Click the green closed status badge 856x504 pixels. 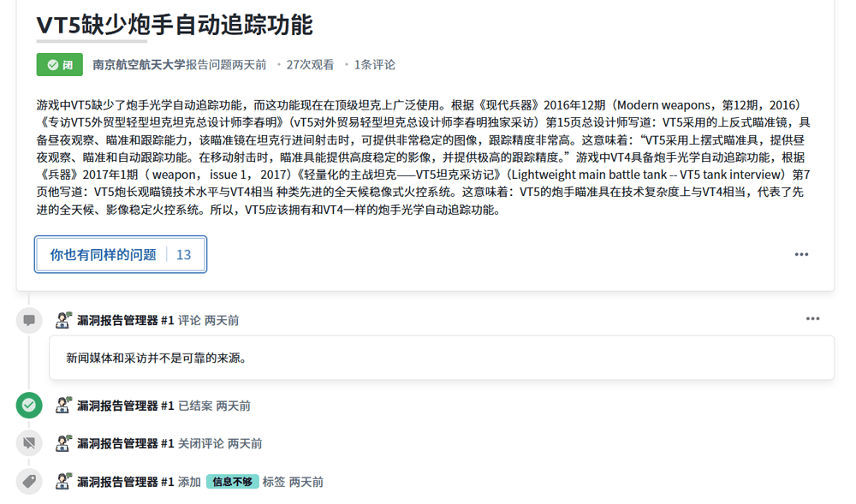59,64
